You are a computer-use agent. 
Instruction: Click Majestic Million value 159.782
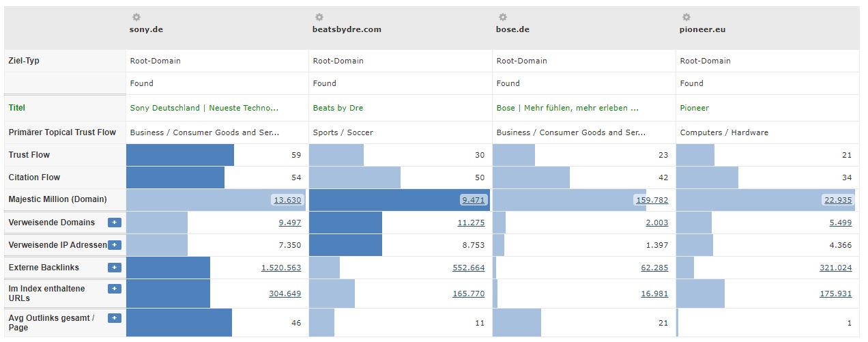[651, 200]
